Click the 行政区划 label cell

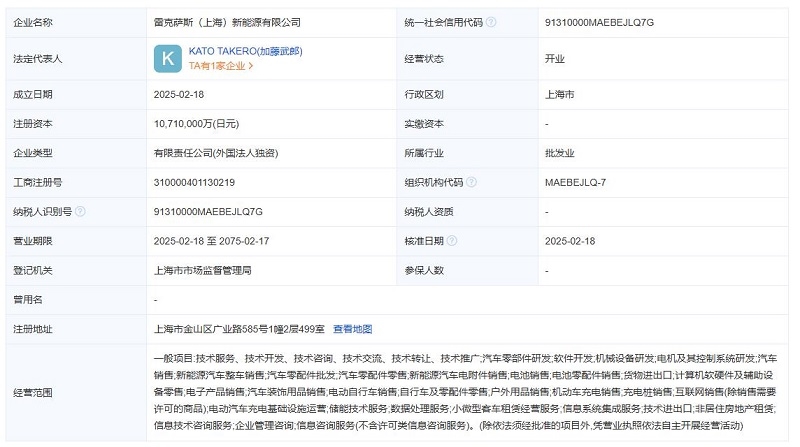coord(467,94)
